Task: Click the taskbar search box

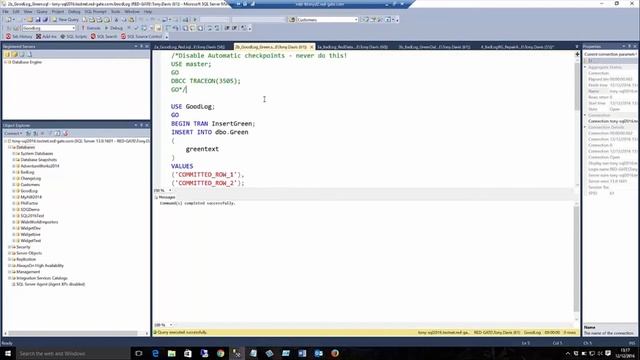Action: [73, 353]
